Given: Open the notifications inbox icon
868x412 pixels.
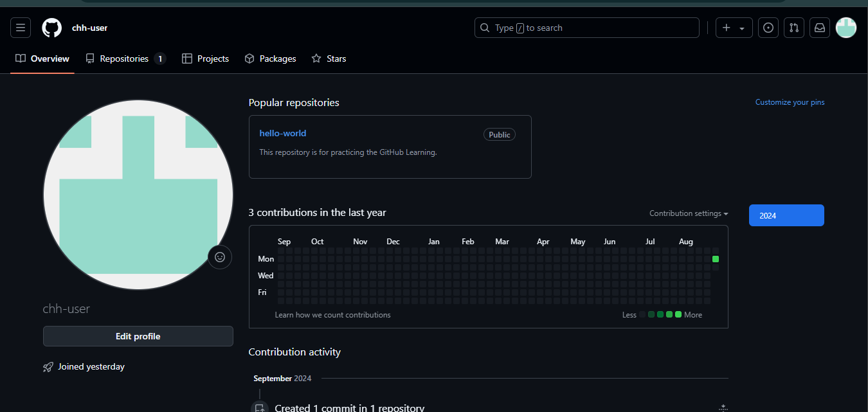Looking at the screenshot, I should [820, 28].
